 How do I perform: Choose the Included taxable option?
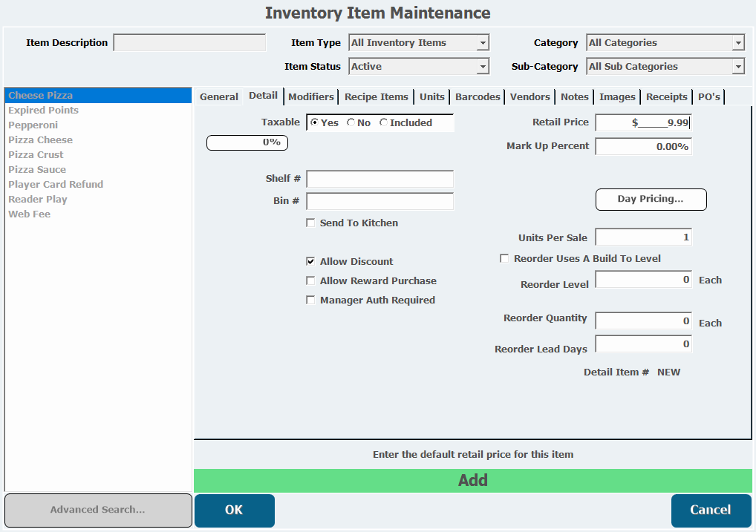pyautogui.click(x=383, y=123)
